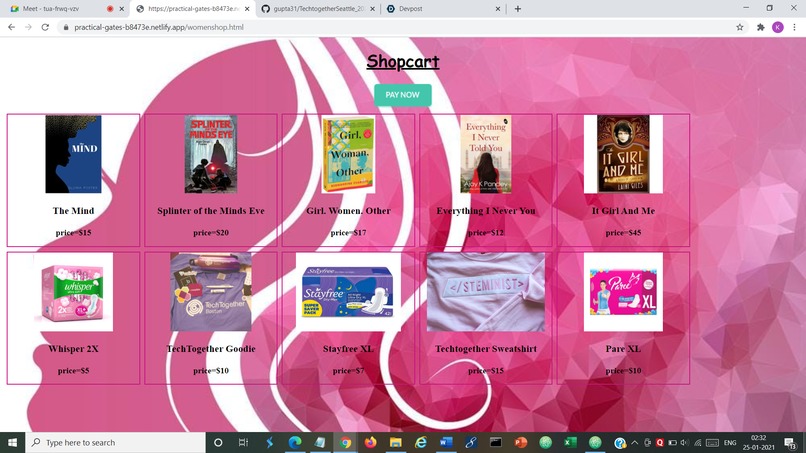The width and height of the screenshot is (806, 453).
Task: Launch Internet Explorer from taskbar
Action: [x=420, y=442]
